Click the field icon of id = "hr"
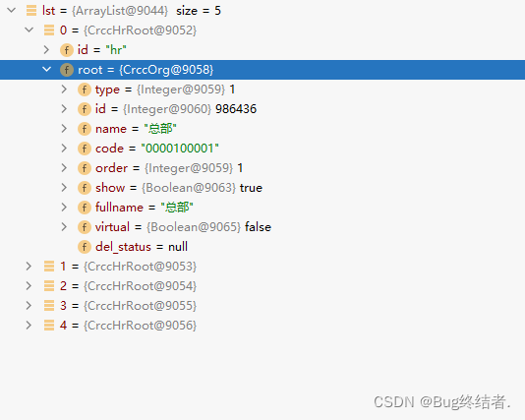 pyautogui.click(x=67, y=50)
